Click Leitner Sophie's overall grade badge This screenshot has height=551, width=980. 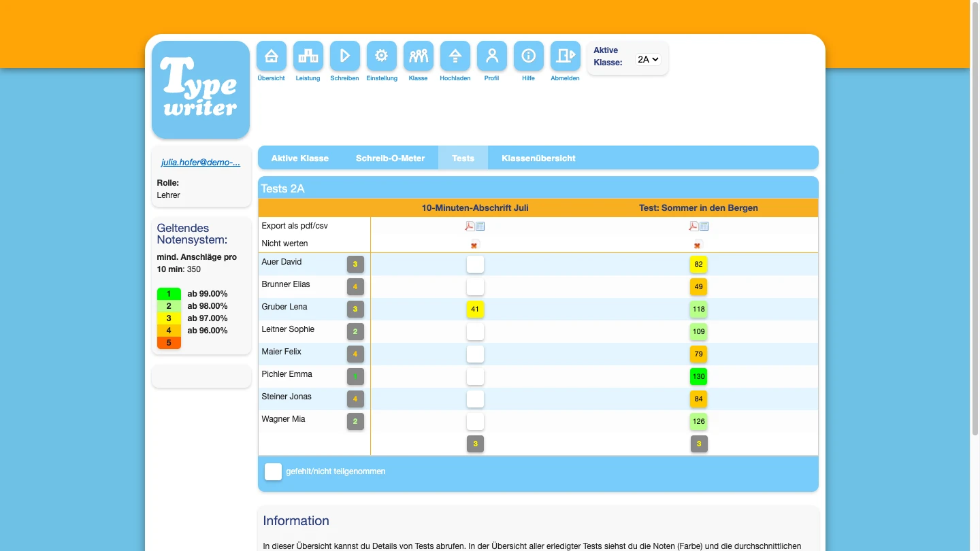355,331
